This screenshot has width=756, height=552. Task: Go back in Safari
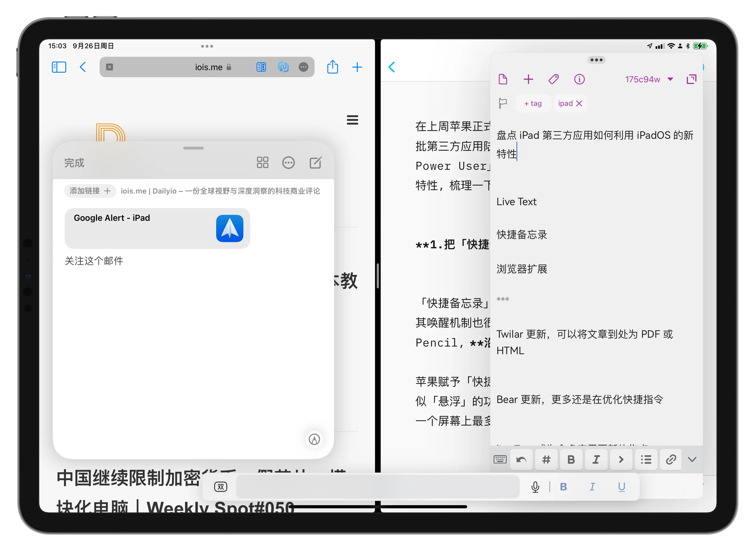[x=83, y=67]
